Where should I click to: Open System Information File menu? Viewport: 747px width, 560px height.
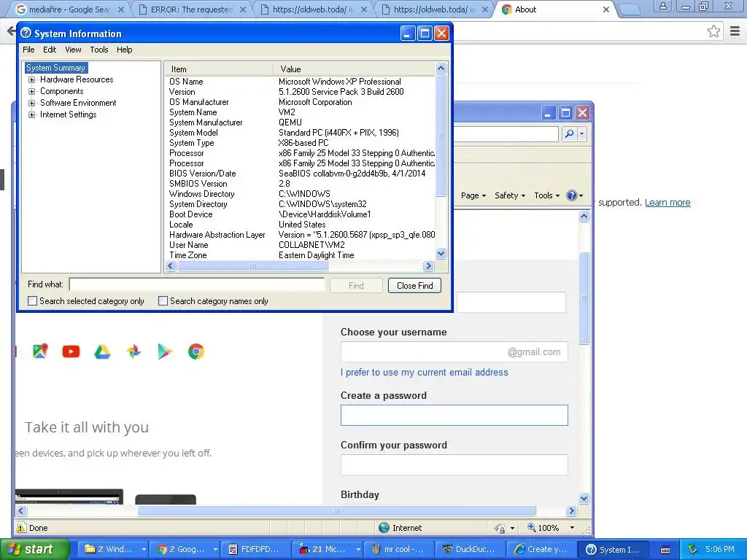click(28, 50)
